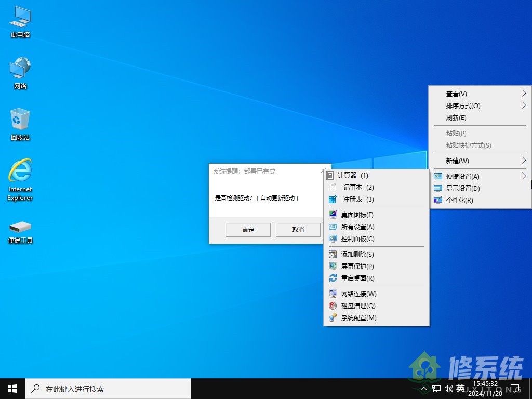Expand the 新建(W) submenu arrow
Viewport: 532px width, 399px height.
[524, 160]
